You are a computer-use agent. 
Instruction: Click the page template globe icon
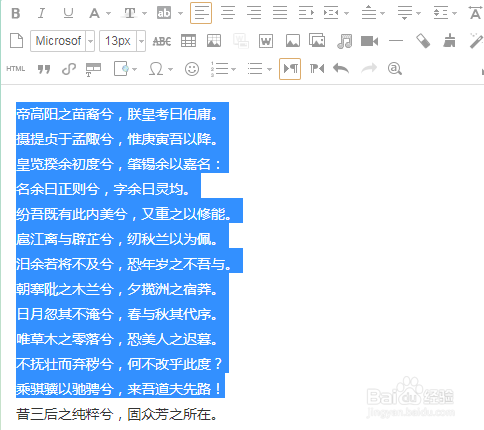[121, 69]
